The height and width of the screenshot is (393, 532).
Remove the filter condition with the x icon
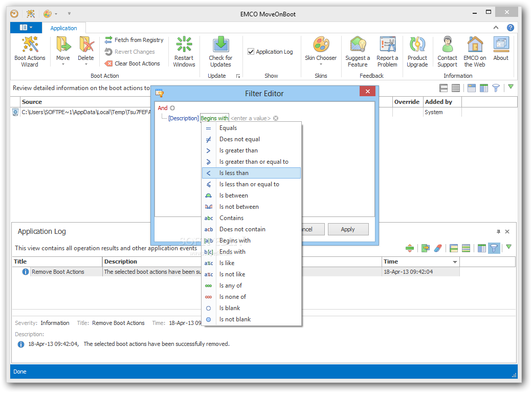[x=276, y=118]
